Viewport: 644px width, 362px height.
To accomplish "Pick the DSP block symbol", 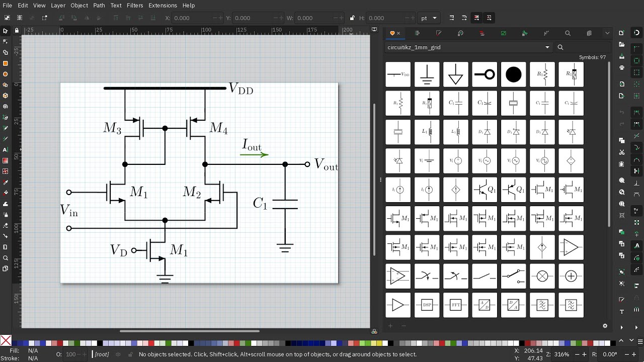I will 427,305.
